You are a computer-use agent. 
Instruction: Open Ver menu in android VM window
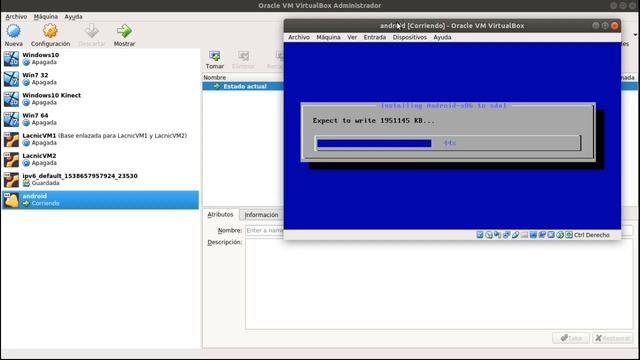352,37
